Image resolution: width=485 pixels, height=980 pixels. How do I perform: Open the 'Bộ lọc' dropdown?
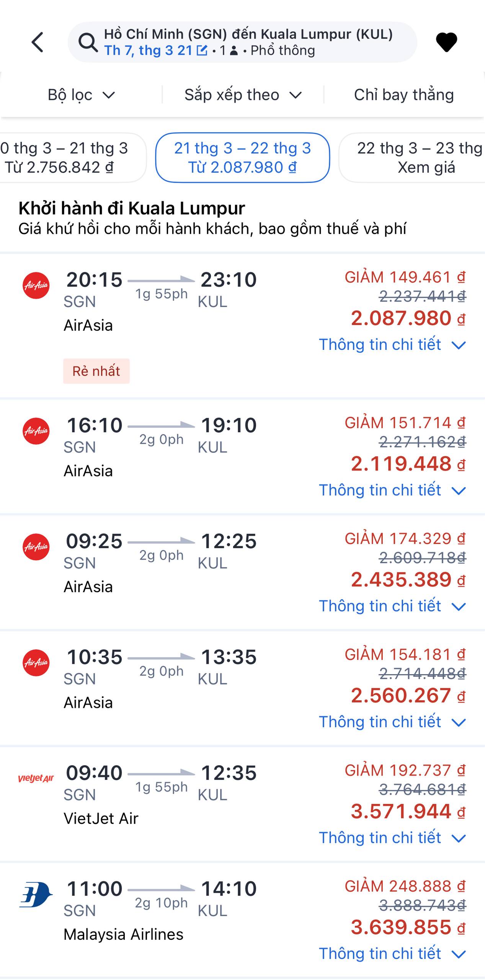81,95
